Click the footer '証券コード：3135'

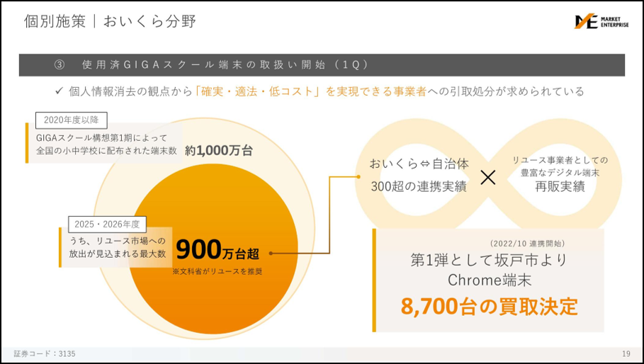coord(45,354)
